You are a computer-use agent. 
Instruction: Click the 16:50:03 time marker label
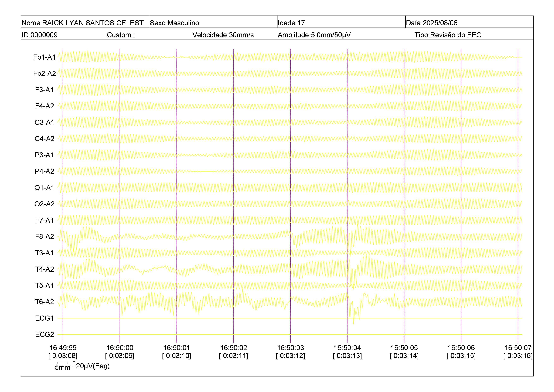291,348
